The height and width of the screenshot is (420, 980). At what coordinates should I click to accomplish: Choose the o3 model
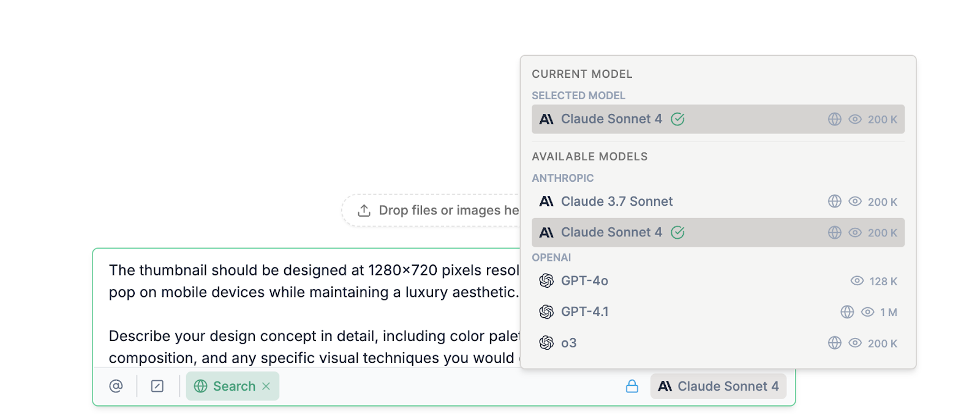point(718,343)
